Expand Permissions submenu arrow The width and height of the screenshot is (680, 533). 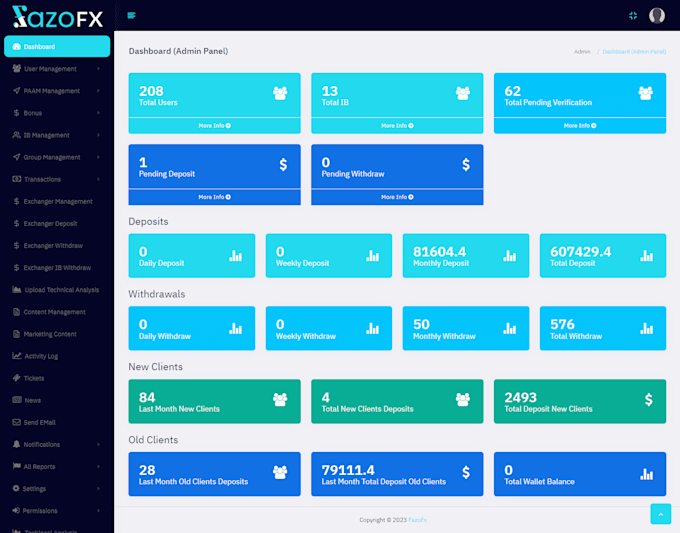[x=98, y=510]
